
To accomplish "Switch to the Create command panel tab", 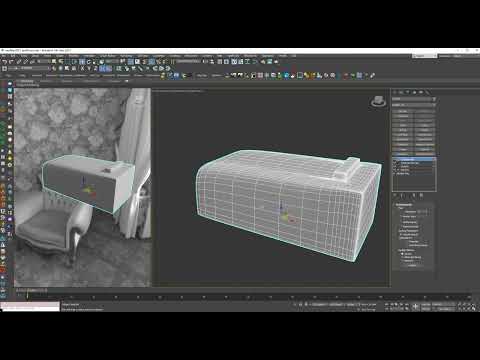I will pos(394,92).
